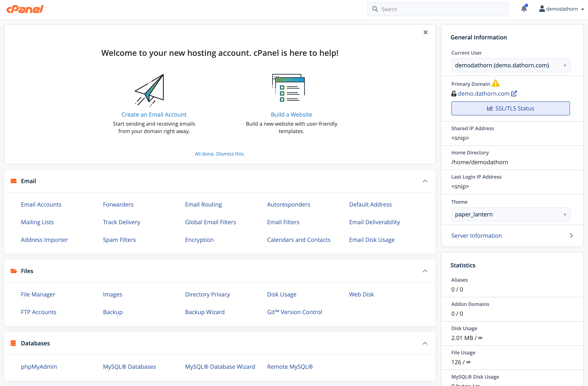Expand Server Information with the chevron
The width and height of the screenshot is (588, 386).
point(571,236)
